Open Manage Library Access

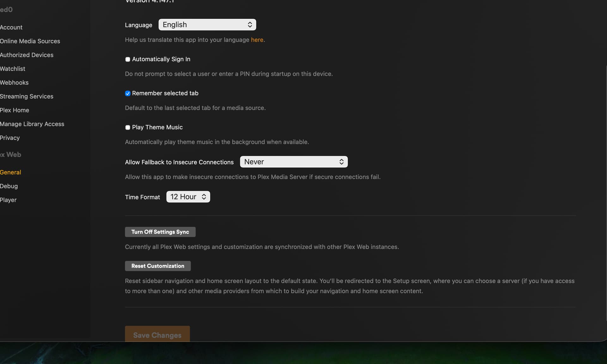(32, 124)
